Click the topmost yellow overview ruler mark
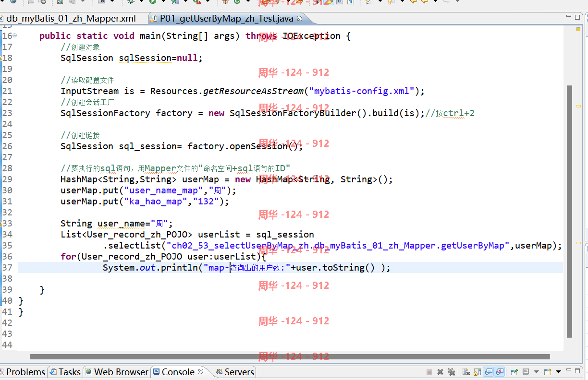588x380 pixels. (x=578, y=29)
